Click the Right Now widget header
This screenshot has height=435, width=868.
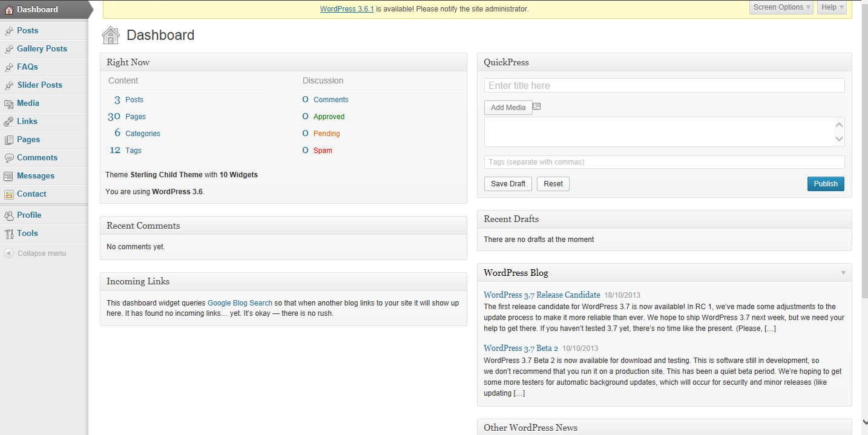[x=283, y=62]
